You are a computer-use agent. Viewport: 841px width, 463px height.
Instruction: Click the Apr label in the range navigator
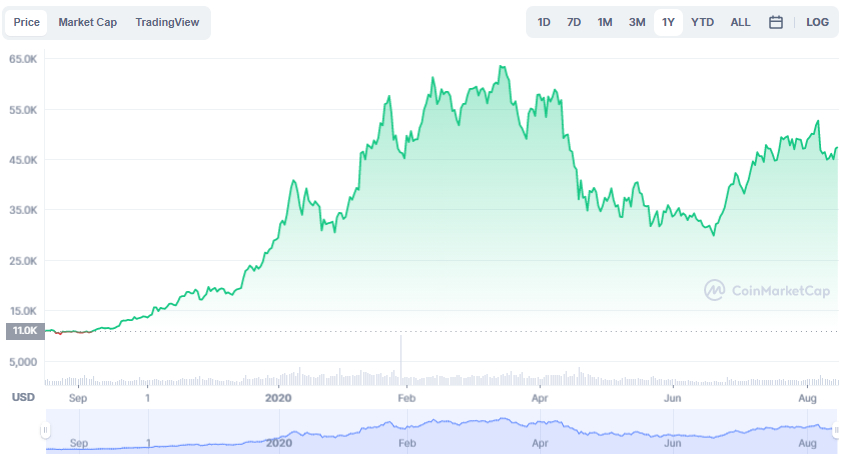coord(540,443)
